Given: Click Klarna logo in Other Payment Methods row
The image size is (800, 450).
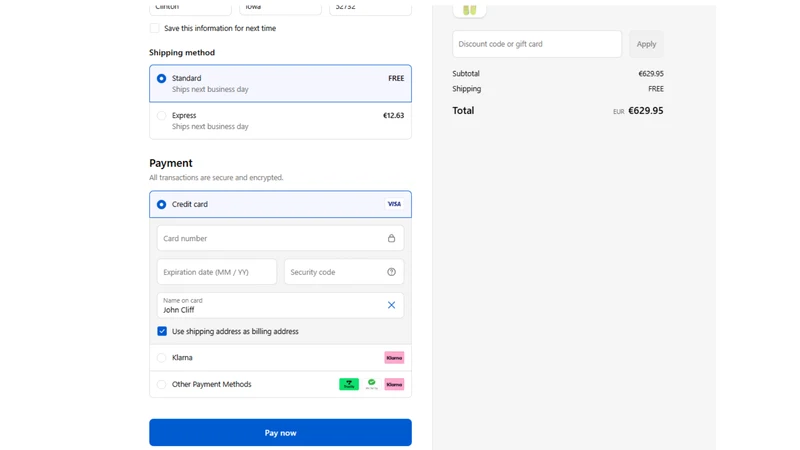Looking at the screenshot, I should (394, 384).
